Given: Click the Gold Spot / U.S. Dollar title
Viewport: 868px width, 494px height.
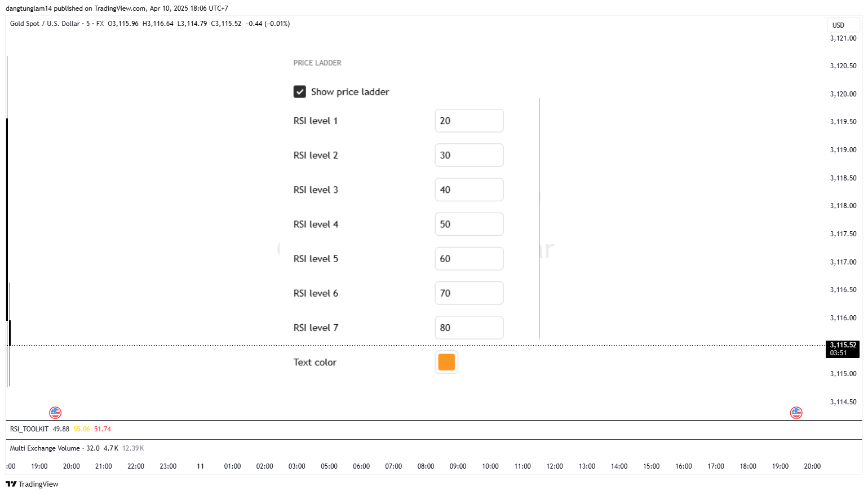Looking at the screenshot, I should [x=45, y=24].
